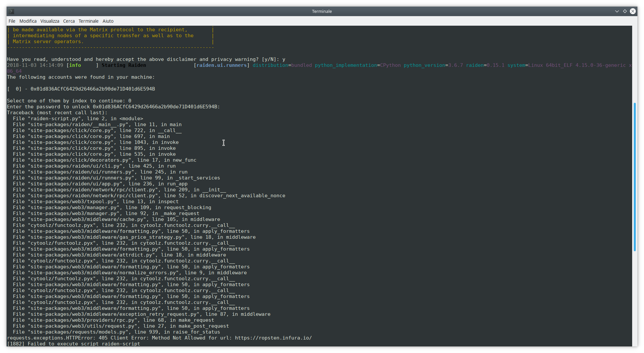Click the 'raiden/ui/cli.py' traceback line
This screenshot has width=644, height=353.
(94, 166)
